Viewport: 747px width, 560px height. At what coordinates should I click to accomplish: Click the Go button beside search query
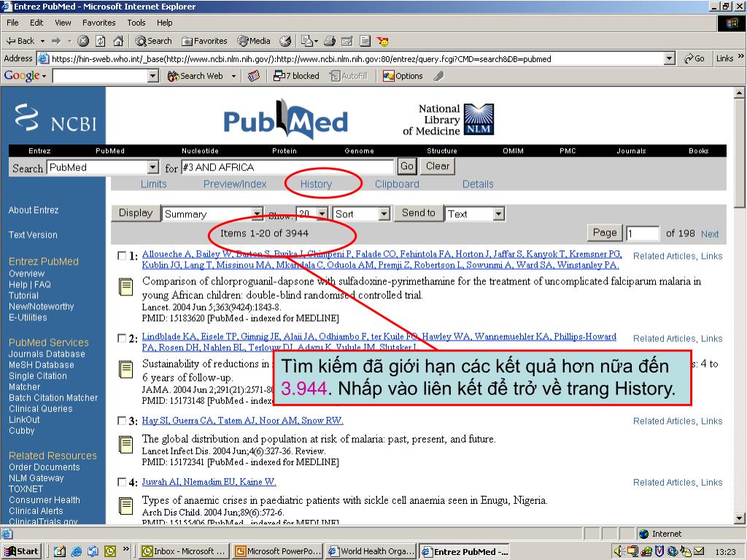tap(407, 166)
